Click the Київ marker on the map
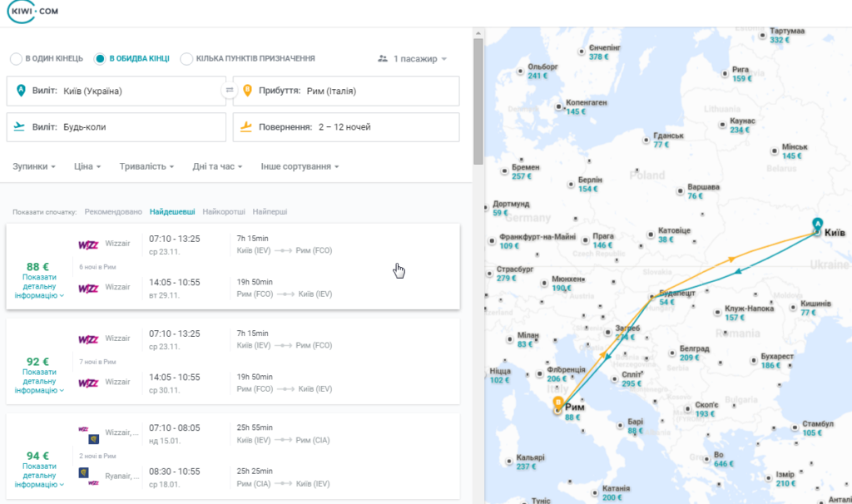This screenshot has height=504, width=852. pos(817,226)
